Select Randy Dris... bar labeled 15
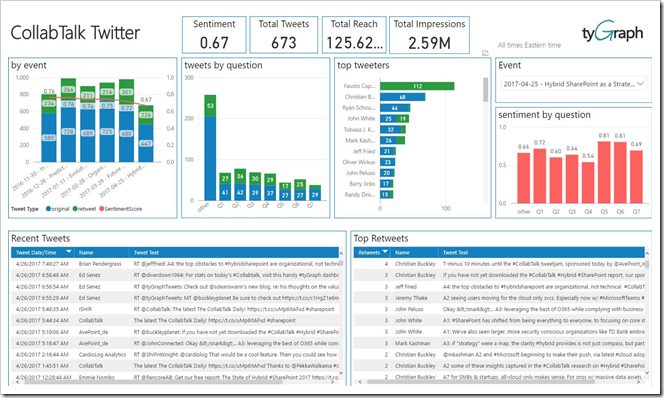The image size is (664, 398). click(x=386, y=195)
